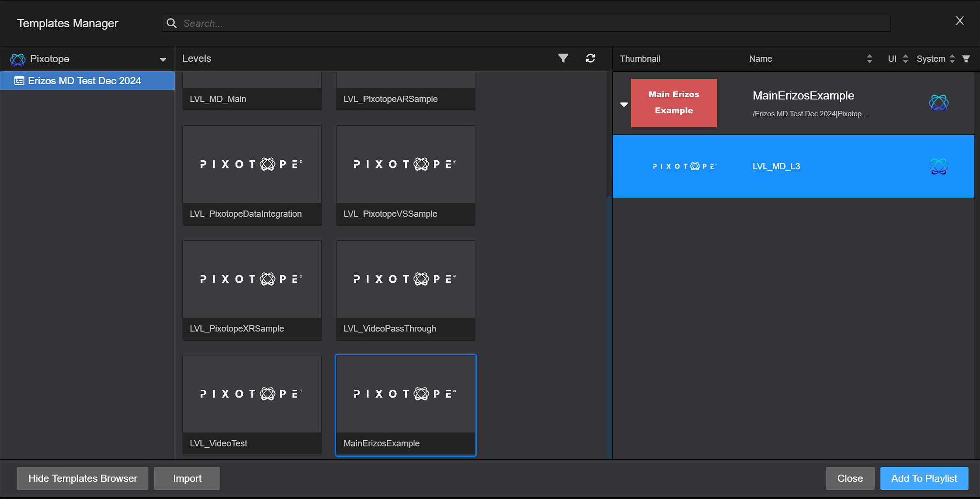980x499 pixels.
Task: Collapse the MainErizosExample row
Action: tap(624, 104)
